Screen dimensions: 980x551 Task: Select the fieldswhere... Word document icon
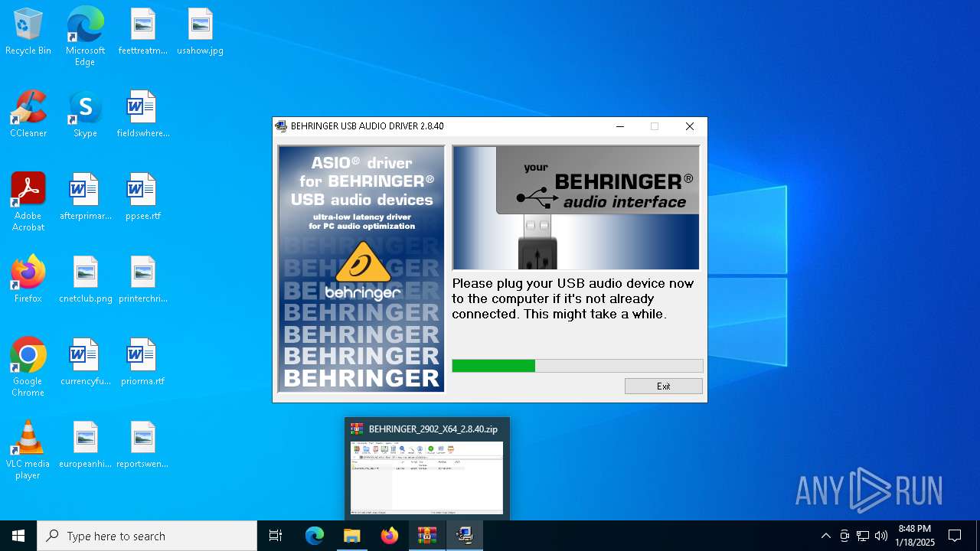[142, 115]
